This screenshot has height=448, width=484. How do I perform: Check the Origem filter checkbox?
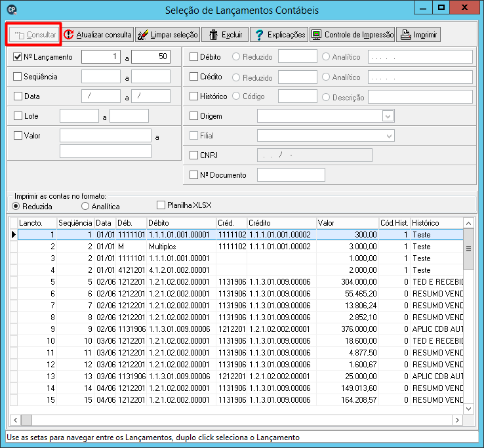(x=193, y=116)
